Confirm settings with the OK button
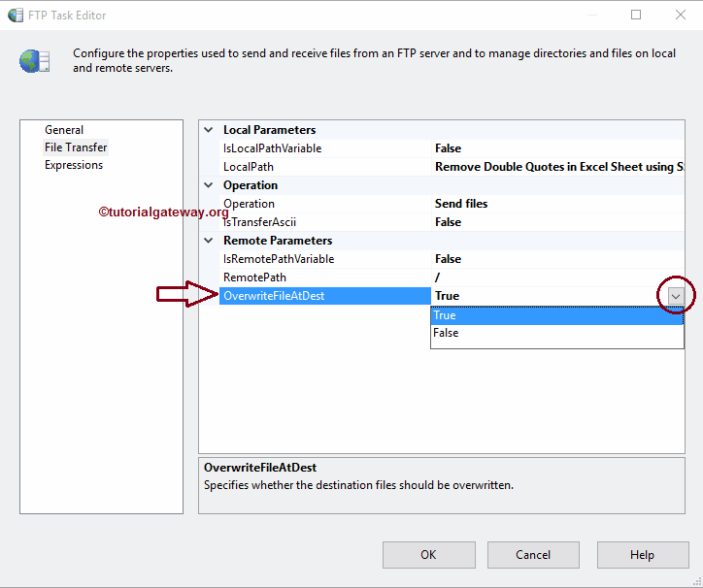 click(428, 555)
